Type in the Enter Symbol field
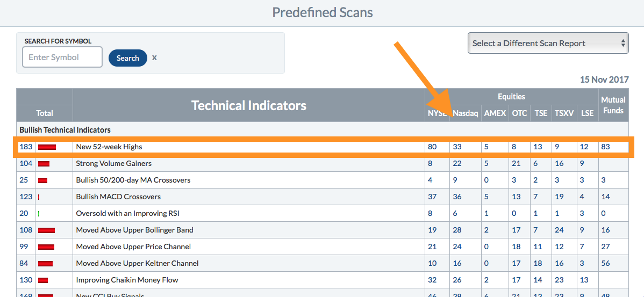Screen dimensions: 644x297 click(x=62, y=57)
